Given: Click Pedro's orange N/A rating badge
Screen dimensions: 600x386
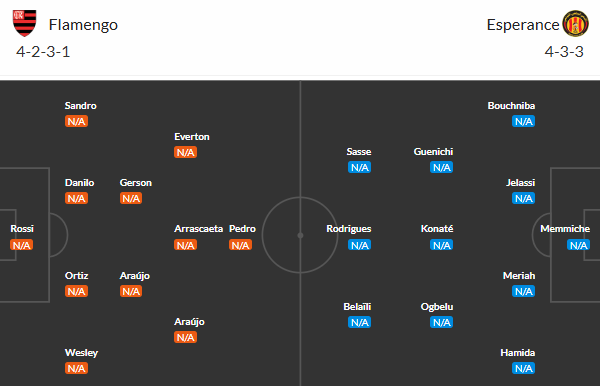Looking at the screenshot, I should point(240,245).
